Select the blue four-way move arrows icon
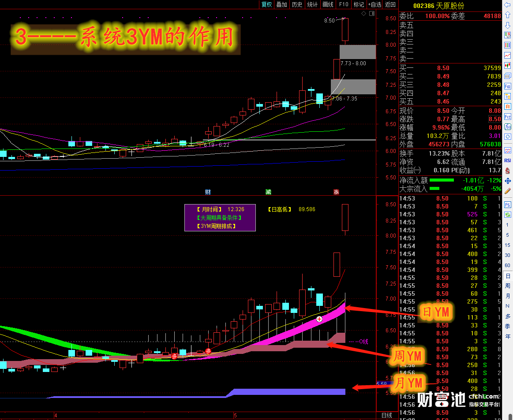513x420 pixels. click(x=507, y=181)
